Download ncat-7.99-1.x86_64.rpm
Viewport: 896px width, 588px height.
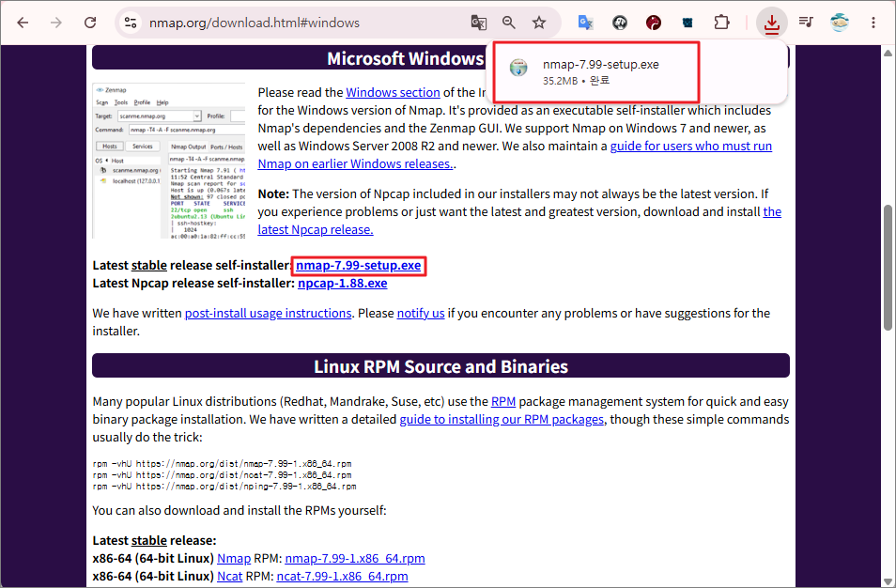click(x=342, y=577)
